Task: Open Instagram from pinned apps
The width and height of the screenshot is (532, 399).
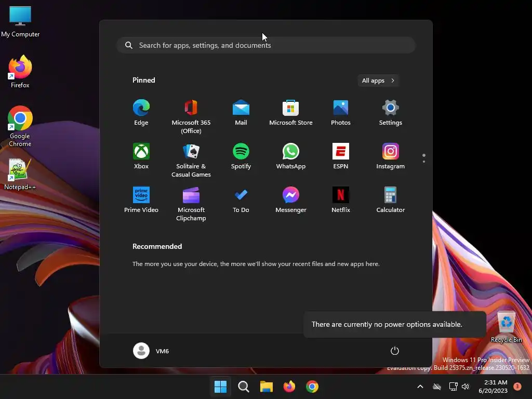Action: [x=391, y=156]
